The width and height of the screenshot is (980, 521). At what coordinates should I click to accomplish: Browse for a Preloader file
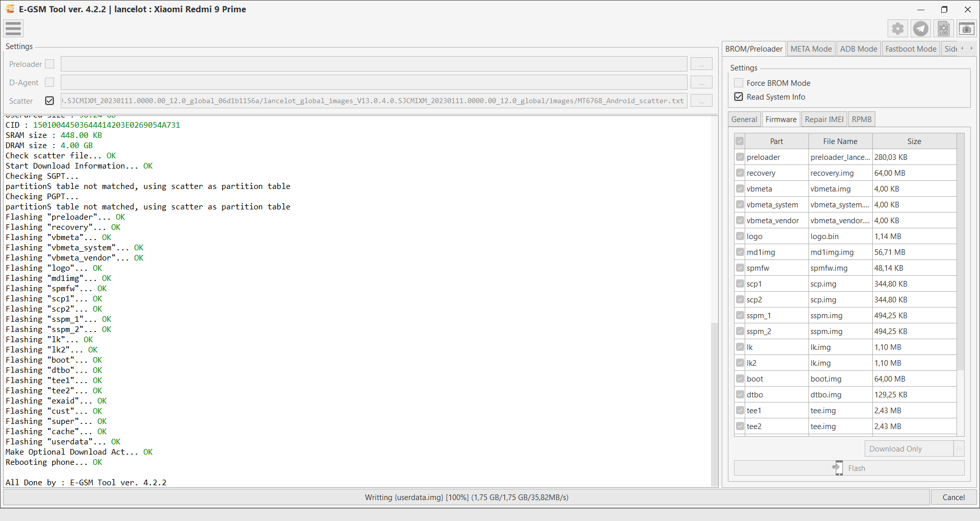coord(701,64)
